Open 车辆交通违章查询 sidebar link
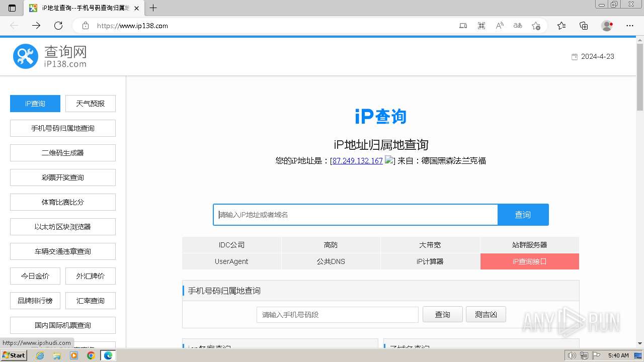Viewport: 644px width, 362px height. [63, 251]
